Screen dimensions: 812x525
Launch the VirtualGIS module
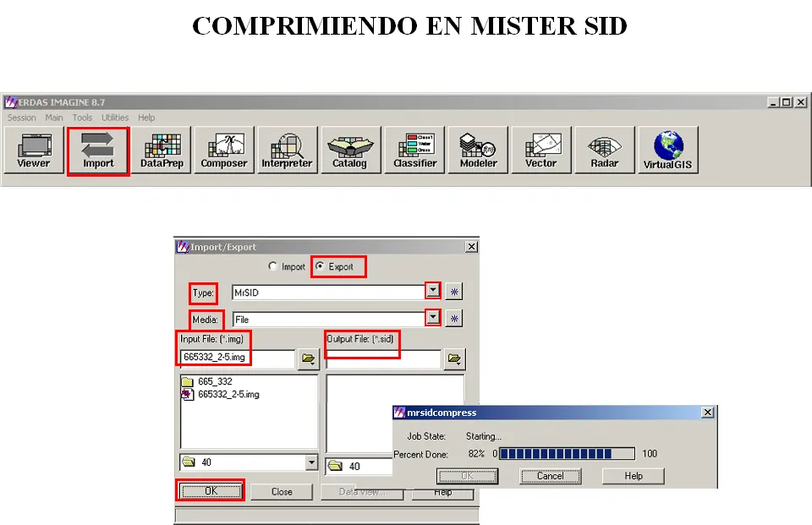[x=668, y=150]
